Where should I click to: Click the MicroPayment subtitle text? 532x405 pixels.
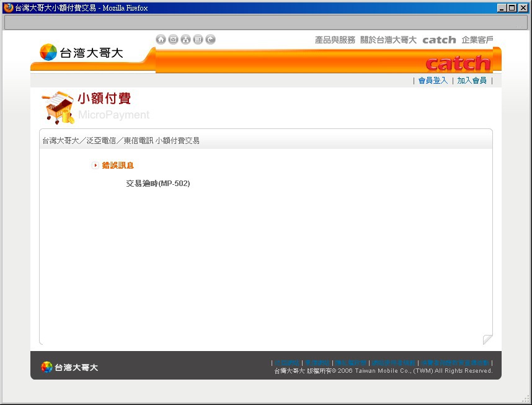pyautogui.click(x=113, y=115)
